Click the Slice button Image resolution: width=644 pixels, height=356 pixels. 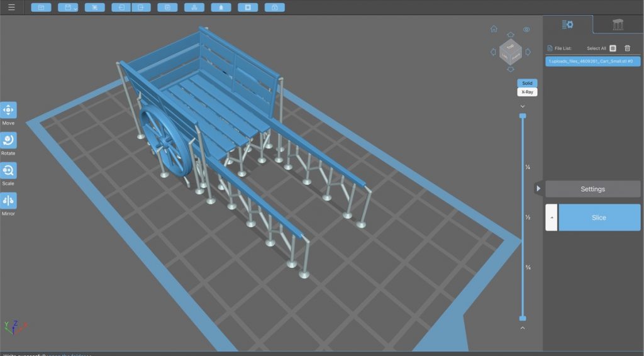599,218
